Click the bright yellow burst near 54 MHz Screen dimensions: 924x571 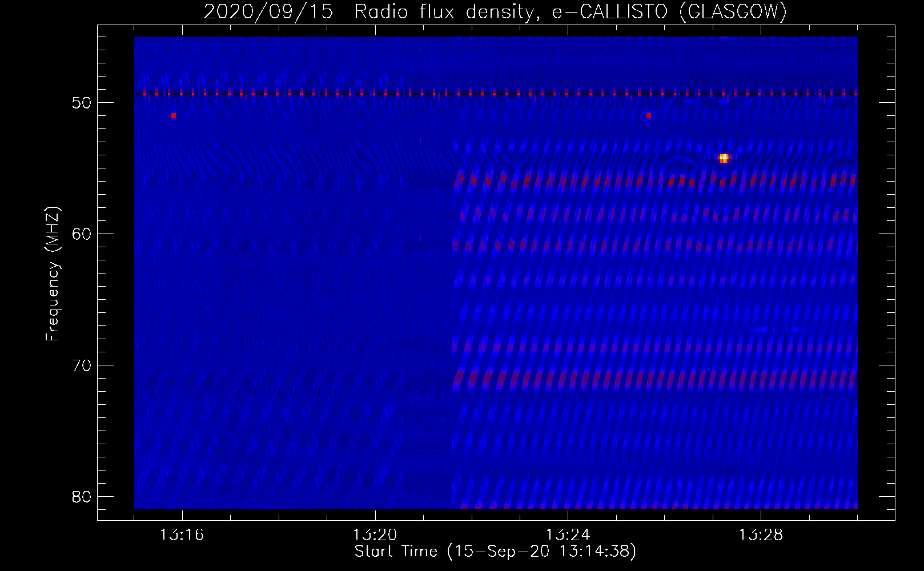(x=724, y=158)
